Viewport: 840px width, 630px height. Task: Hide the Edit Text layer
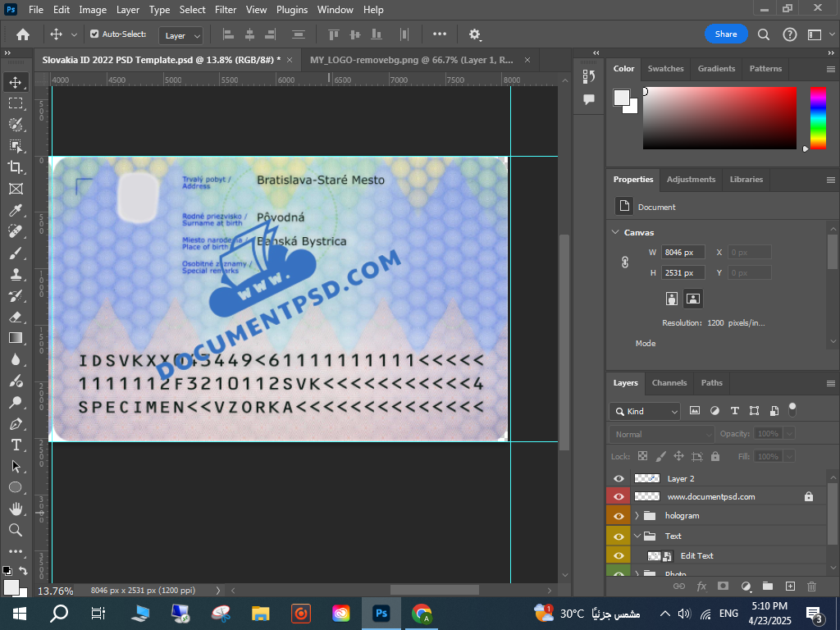(x=619, y=556)
